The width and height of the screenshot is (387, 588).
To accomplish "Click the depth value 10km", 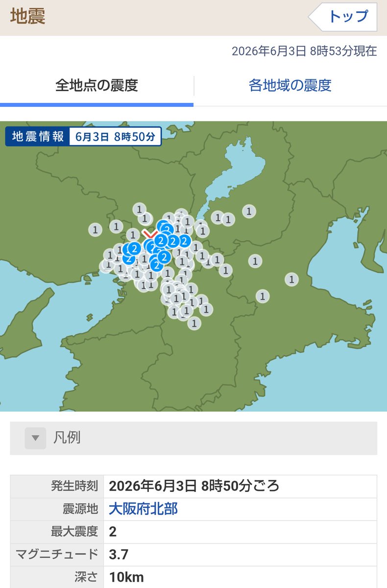I will coord(126,577).
